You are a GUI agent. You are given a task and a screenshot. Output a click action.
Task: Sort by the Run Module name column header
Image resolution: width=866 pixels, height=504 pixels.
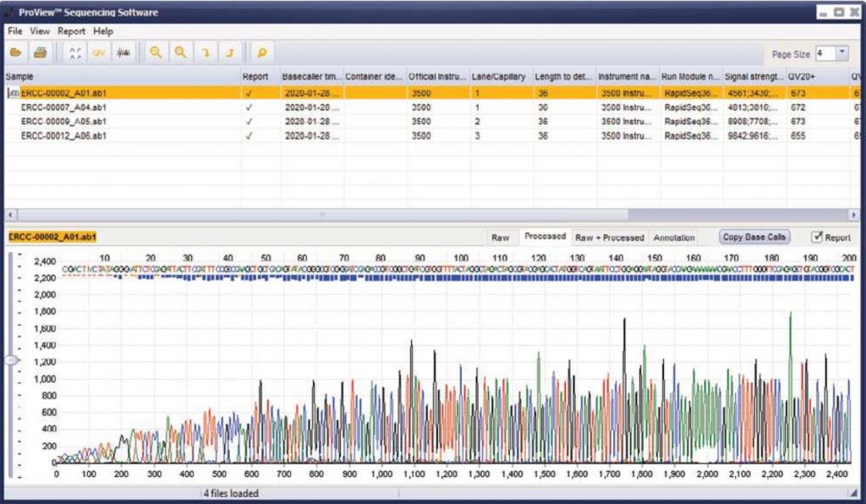(692, 77)
